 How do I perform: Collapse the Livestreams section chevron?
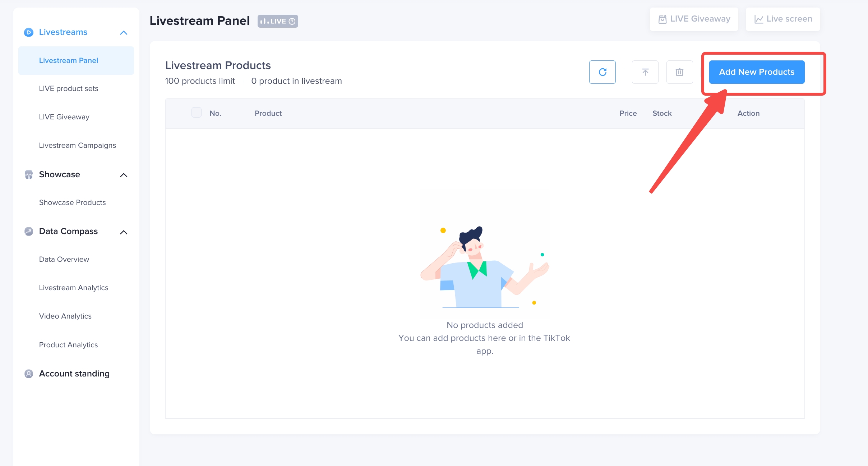click(124, 33)
